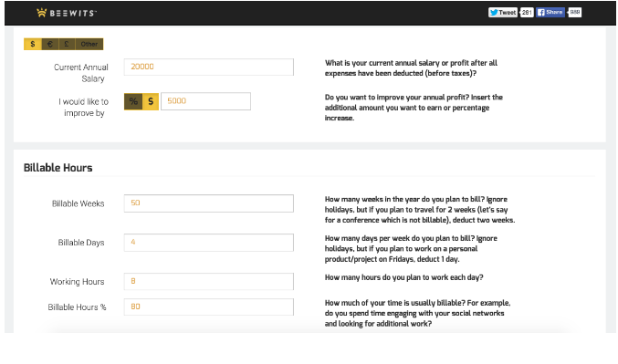The width and height of the screenshot is (618, 364).
Task: Click the 'I would like to improve by' label
Action: click(84, 107)
